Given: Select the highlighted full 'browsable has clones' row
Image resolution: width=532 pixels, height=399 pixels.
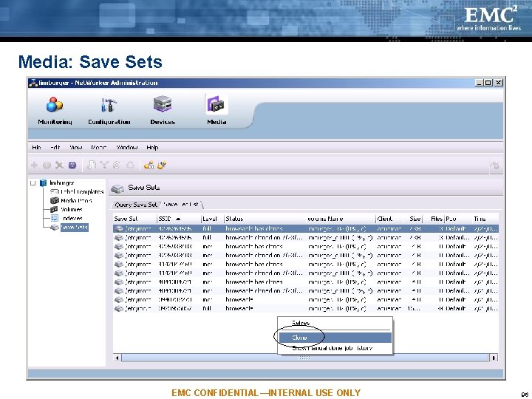Looking at the screenshot, I should tap(306, 228).
